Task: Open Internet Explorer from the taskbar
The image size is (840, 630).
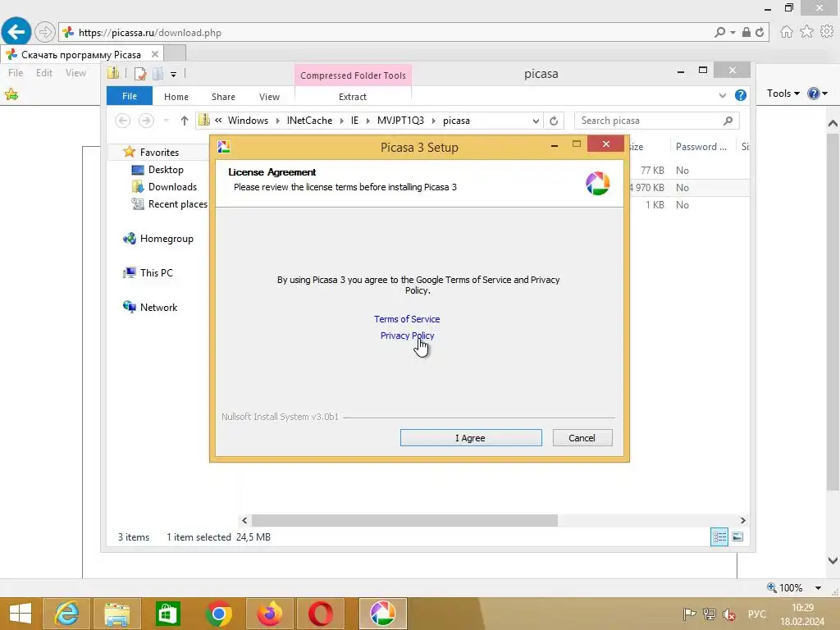Action: (x=66, y=614)
